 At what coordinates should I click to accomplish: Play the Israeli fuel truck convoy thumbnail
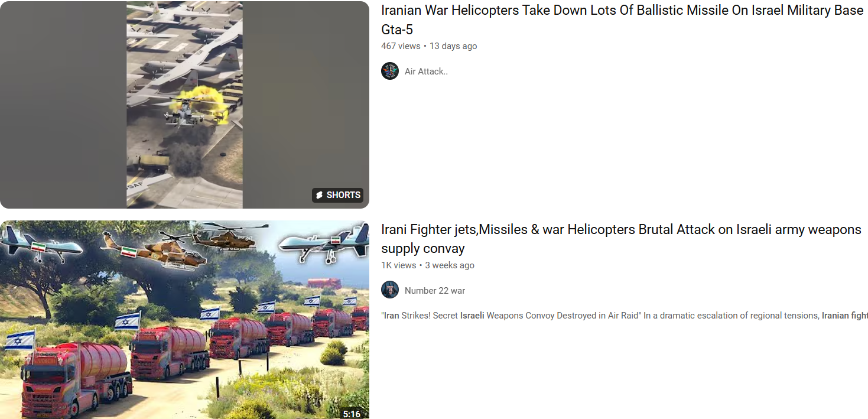click(184, 320)
